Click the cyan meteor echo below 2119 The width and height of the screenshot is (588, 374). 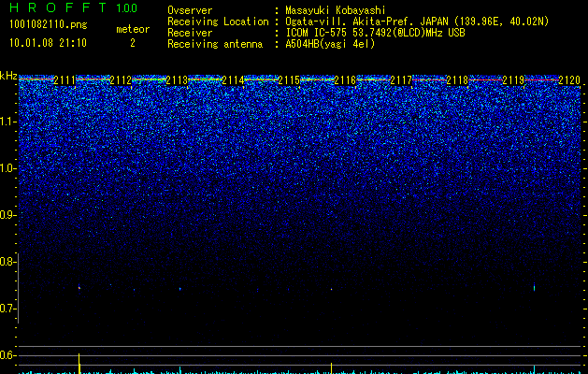pyautogui.click(x=534, y=287)
